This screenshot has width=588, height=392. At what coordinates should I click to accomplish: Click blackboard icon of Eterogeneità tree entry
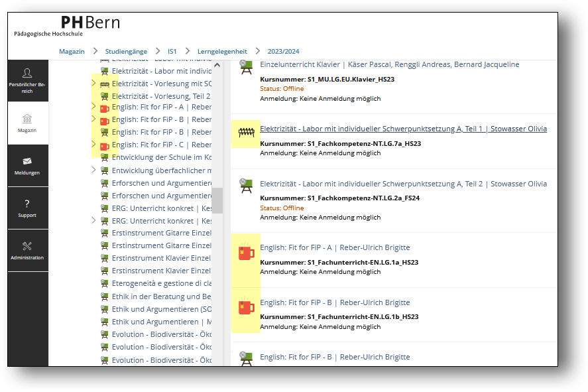point(104,283)
